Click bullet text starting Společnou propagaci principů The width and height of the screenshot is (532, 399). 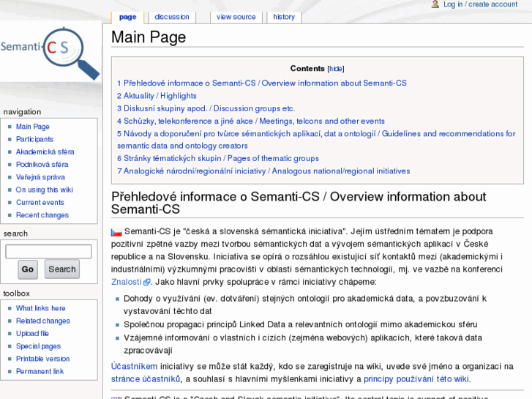pos(300,324)
